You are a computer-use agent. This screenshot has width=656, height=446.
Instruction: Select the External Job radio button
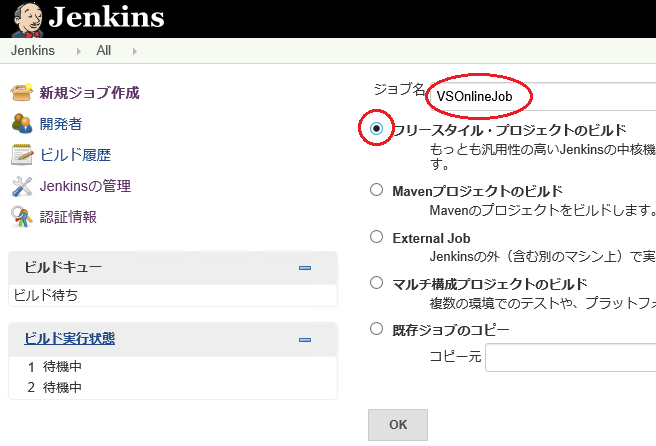tap(376, 237)
